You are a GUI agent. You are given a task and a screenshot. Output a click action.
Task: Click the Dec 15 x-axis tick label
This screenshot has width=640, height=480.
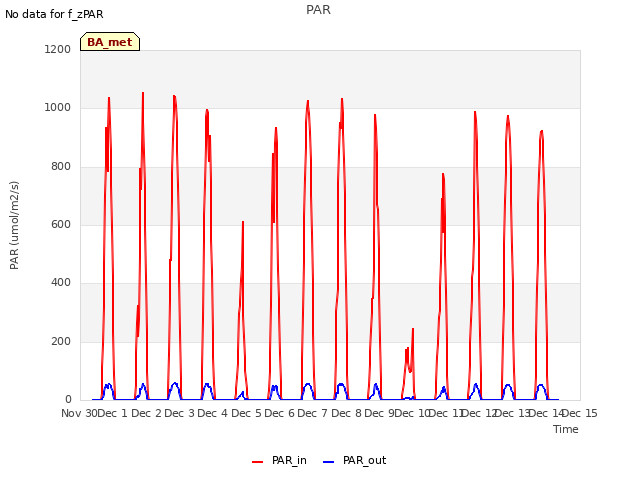(x=580, y=413)
